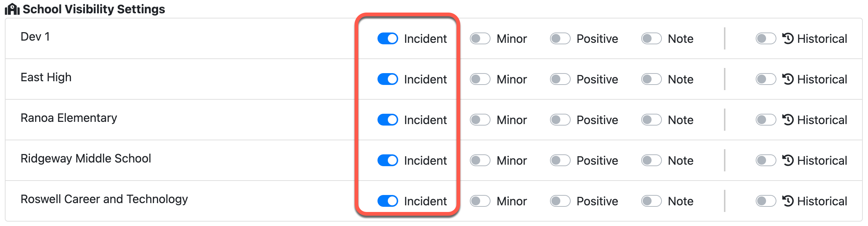Click the Historical clock icon for East High

tap(788, 79)
